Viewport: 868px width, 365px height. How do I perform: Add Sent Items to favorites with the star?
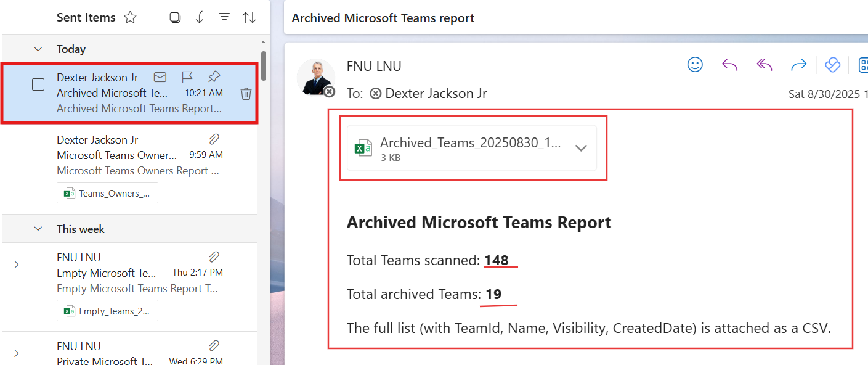click(x=130, y=17)
